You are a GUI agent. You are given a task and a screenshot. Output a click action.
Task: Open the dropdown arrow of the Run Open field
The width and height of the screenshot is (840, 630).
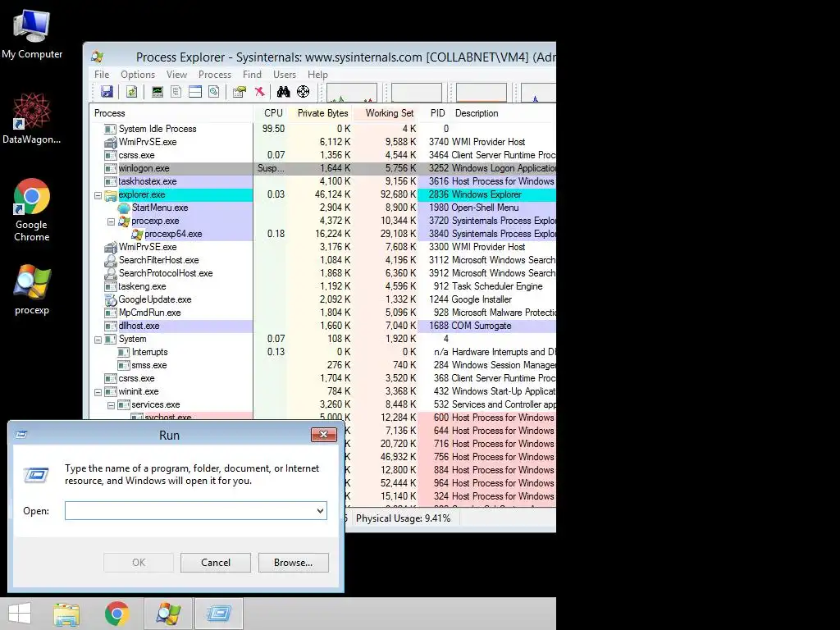tap(320, 510)
